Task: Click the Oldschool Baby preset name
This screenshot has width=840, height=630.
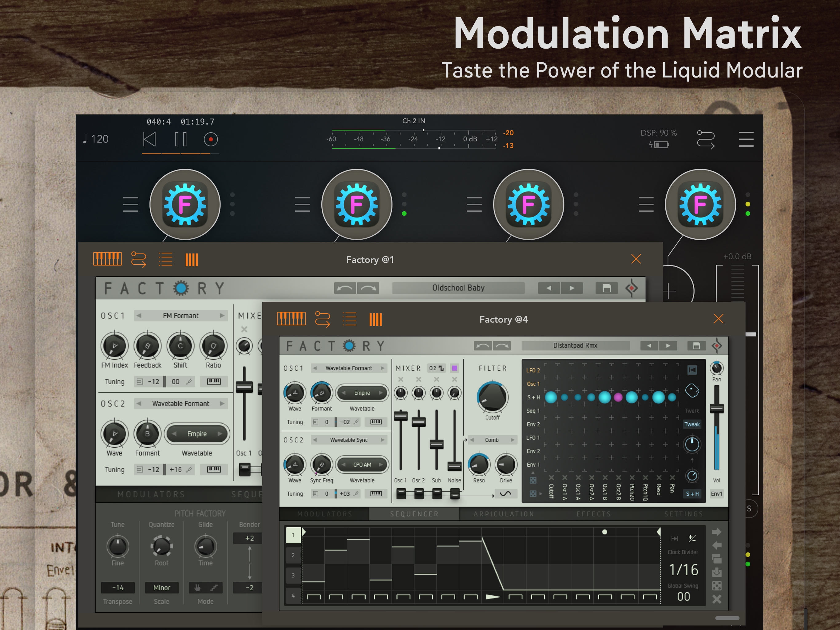Action: click(x=458, y=288)
